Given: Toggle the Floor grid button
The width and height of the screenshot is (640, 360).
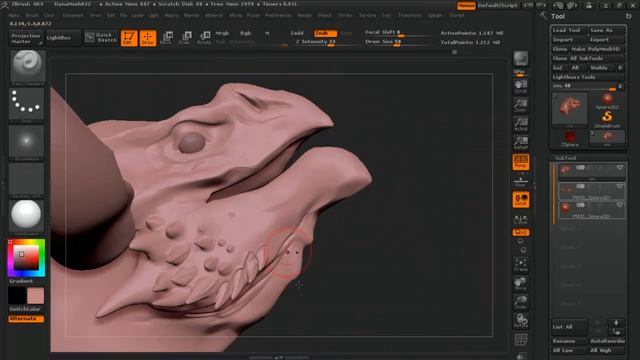Looking at the screenshot, I should coord(520,182).
